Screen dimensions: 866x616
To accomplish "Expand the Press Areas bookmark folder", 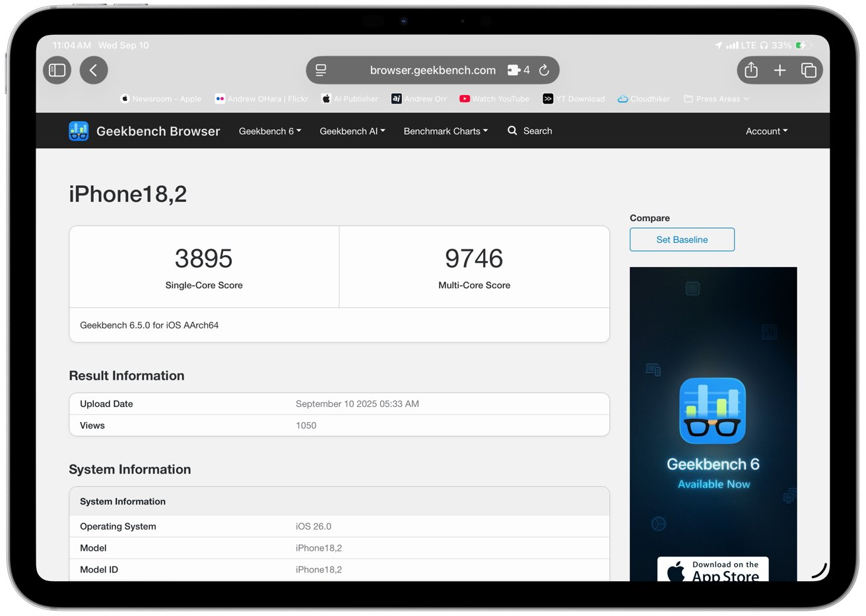I will click(x=716, y=98).
